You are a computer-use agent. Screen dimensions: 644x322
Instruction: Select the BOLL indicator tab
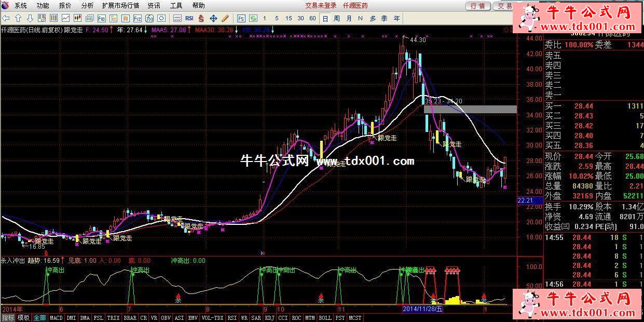pyautogui.click(x=325, y=318)
